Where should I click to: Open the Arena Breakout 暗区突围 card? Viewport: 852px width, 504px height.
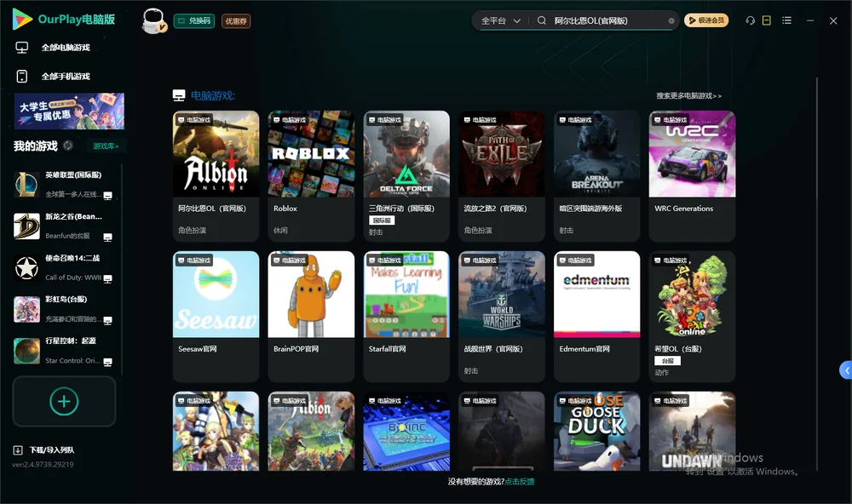tap(596, 176)
